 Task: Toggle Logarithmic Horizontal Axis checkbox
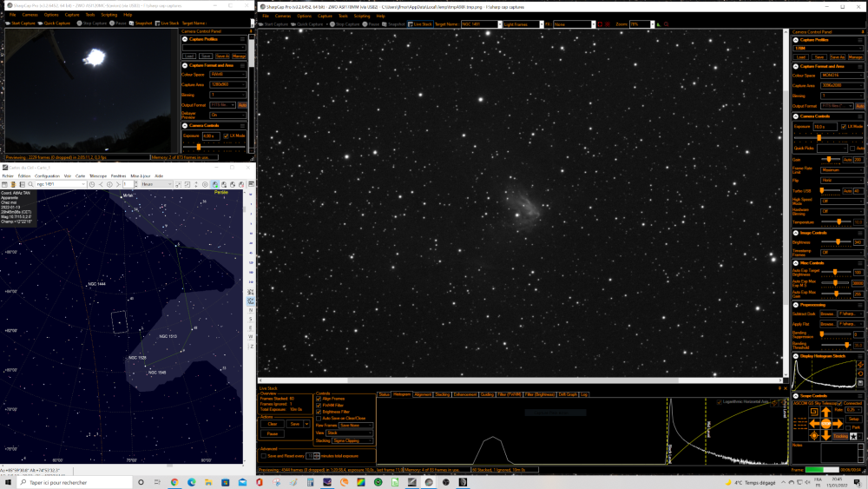click(719, 402)
